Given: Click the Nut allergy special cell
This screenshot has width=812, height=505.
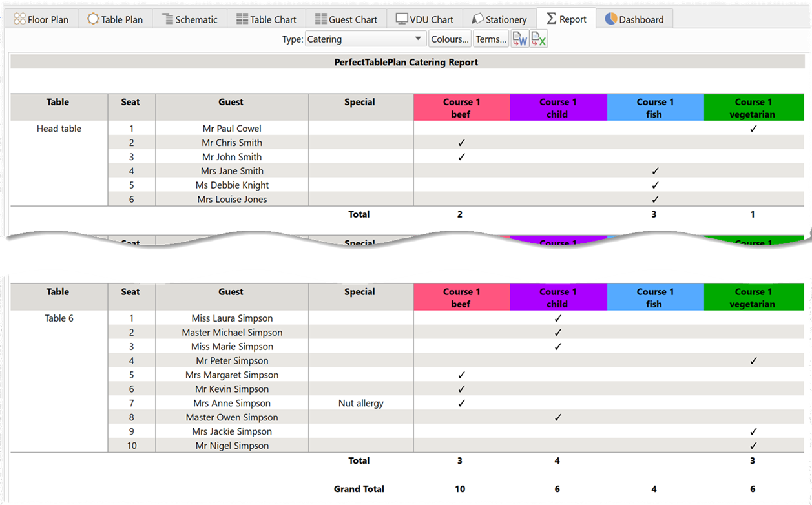Looking at the screenshot, I should [x=360, y=403].
